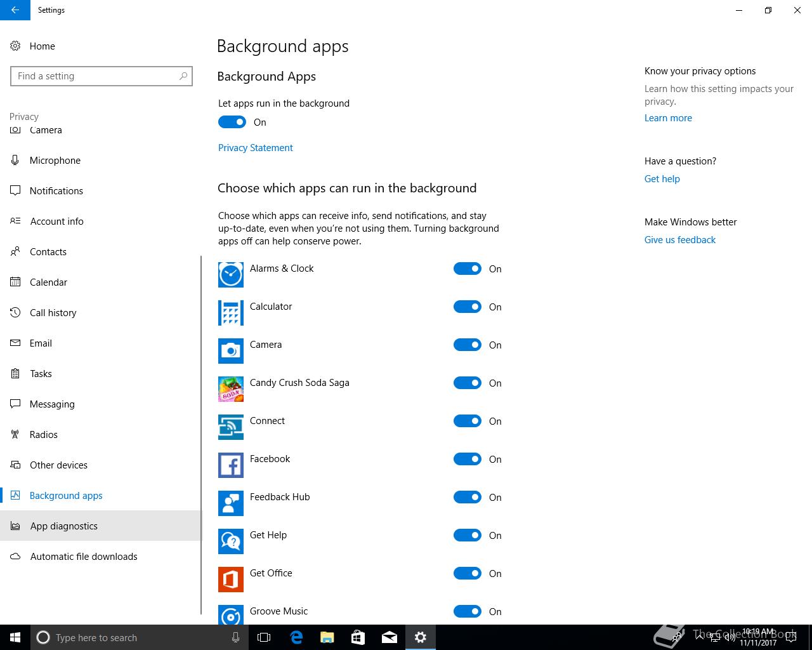
Task: Click the back arrow in title bar
Action: [15, 10]
